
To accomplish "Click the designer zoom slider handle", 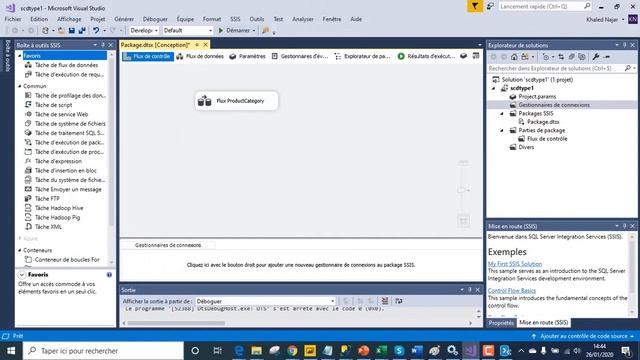I will tap(462, 190).
